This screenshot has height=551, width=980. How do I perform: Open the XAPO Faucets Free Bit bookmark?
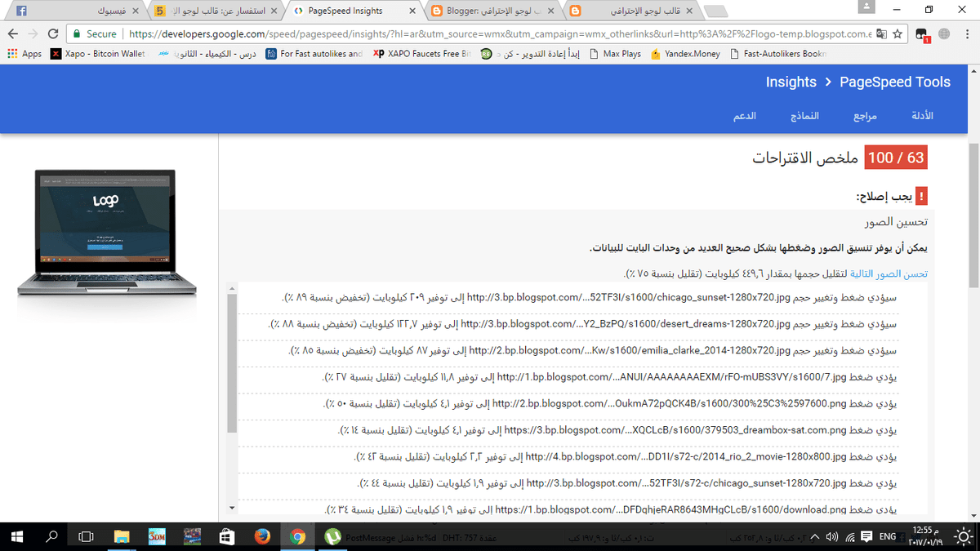point(422,54)
